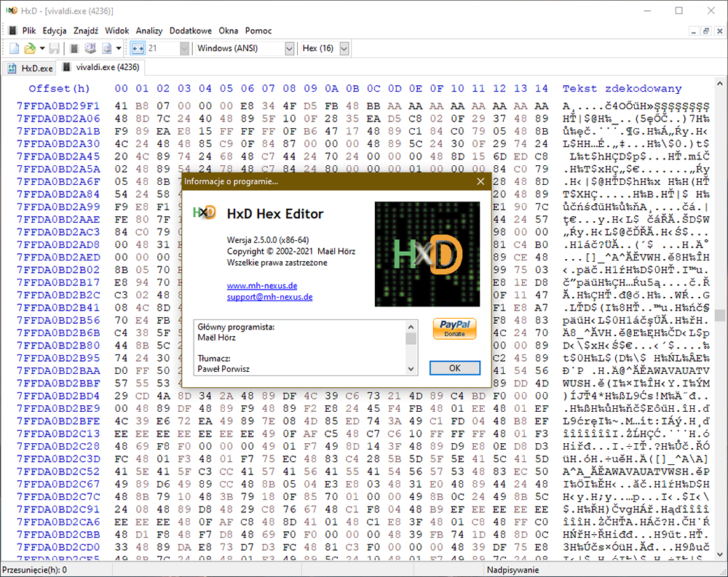Click the chip icon in the menu bar
This screenshot has height=577, width=728.
pyautogui.click(x=12, y=31)
